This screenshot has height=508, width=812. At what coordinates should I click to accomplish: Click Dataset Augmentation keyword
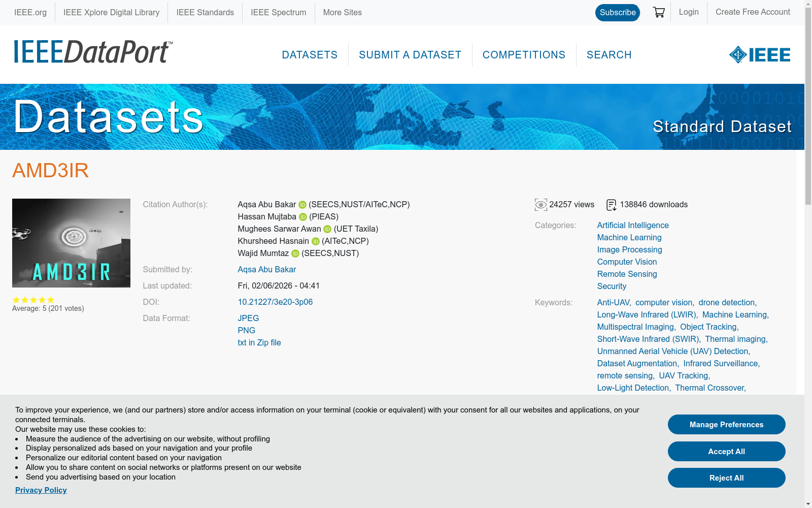[637, 364]
